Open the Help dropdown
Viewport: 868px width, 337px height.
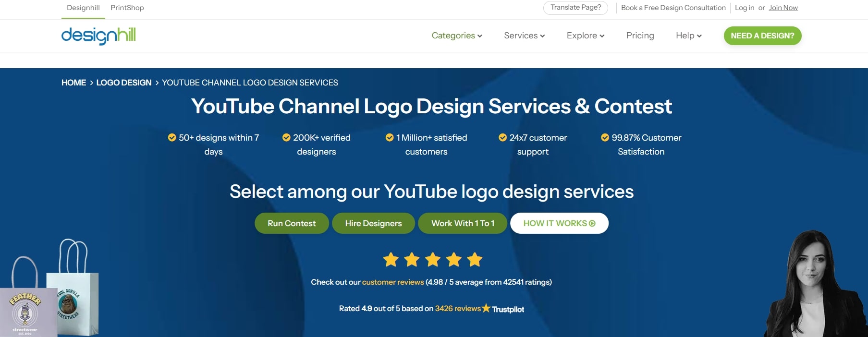tap(688, 36)
